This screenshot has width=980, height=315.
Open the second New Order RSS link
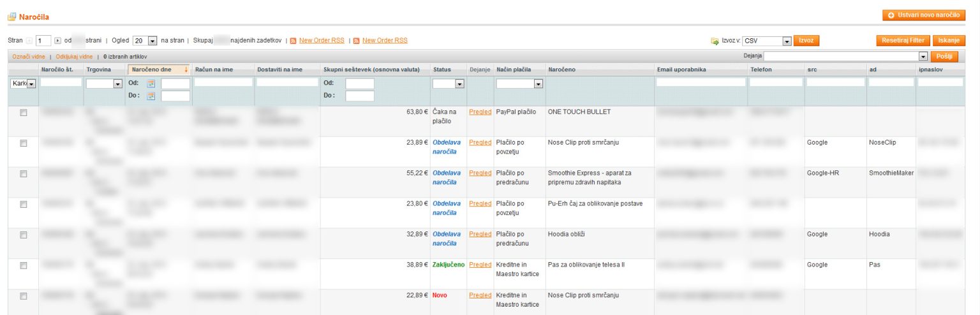click(x=385, y=41)
